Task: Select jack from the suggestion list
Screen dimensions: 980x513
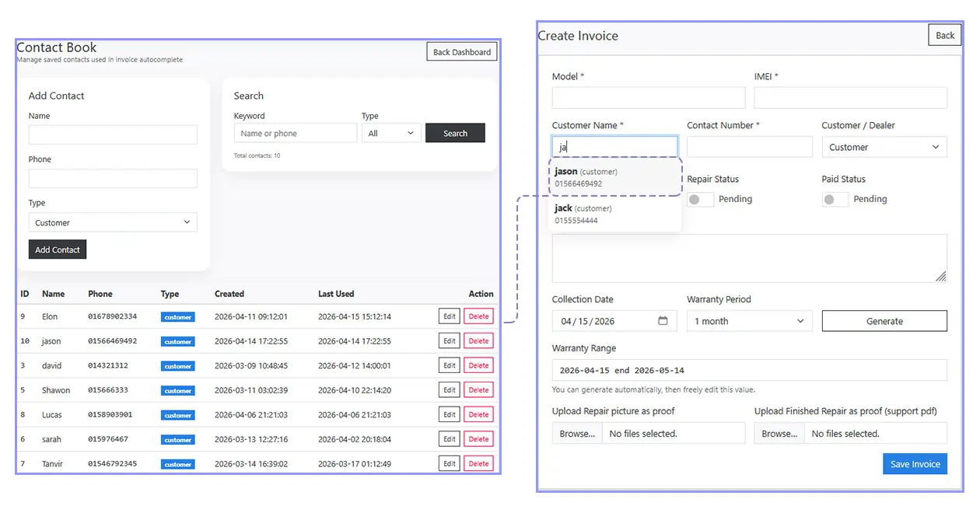Action: tap(614, 213)
